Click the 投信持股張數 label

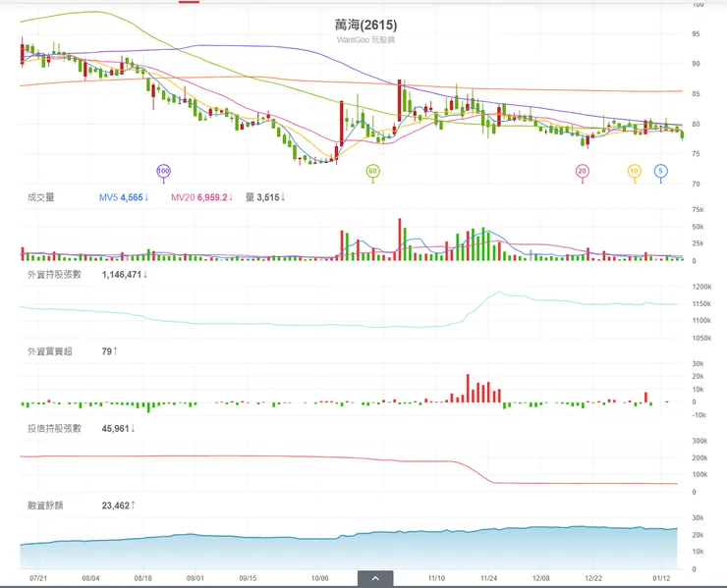coord(54,428)
